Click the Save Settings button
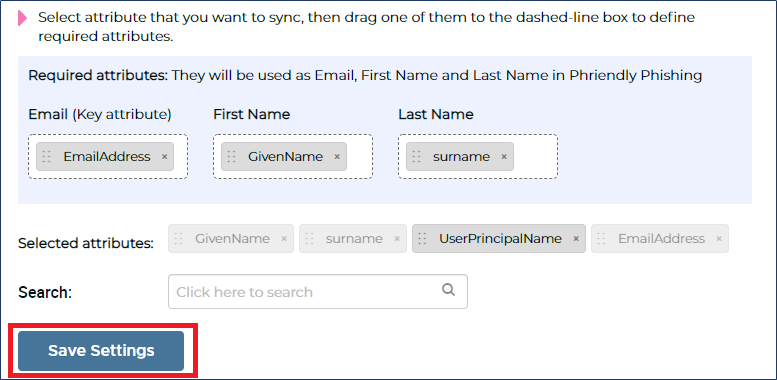Image resolution: width=777 pixels, height=380 pixels. [101, 351]
